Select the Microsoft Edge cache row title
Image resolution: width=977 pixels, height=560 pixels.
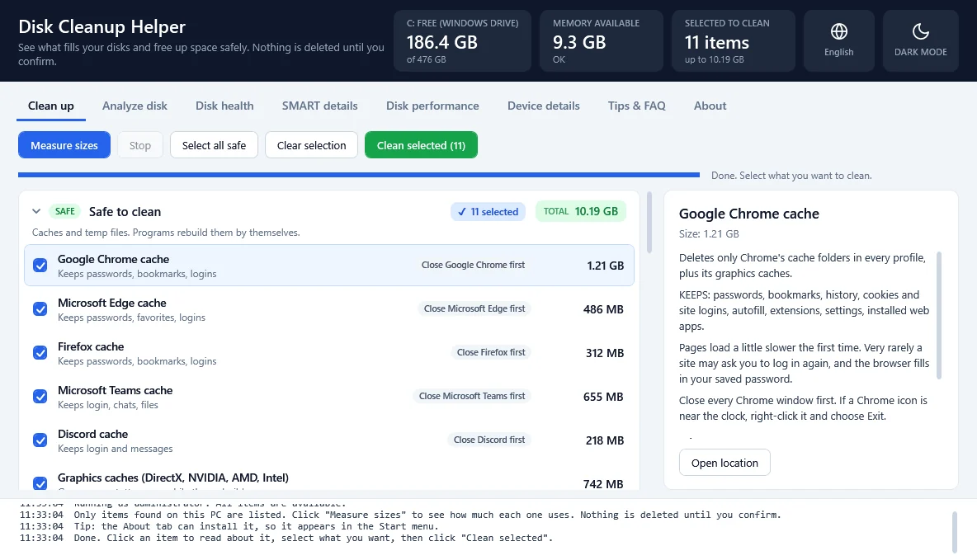(x=112, y=303)
